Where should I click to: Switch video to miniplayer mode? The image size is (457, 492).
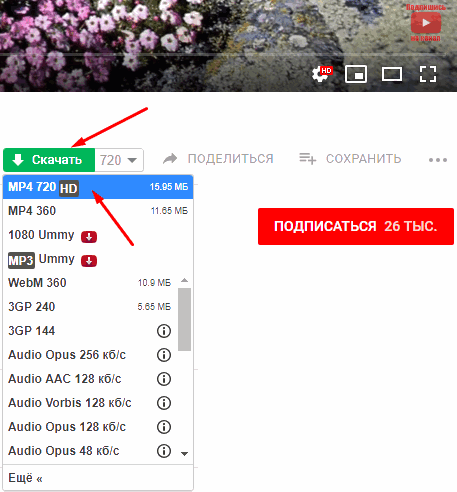point(356,74)
